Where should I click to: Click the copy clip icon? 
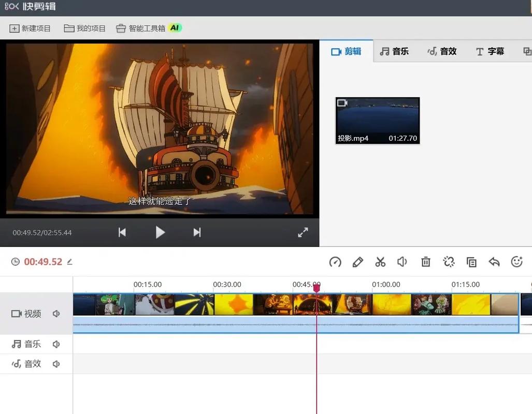tap(471, 262)
